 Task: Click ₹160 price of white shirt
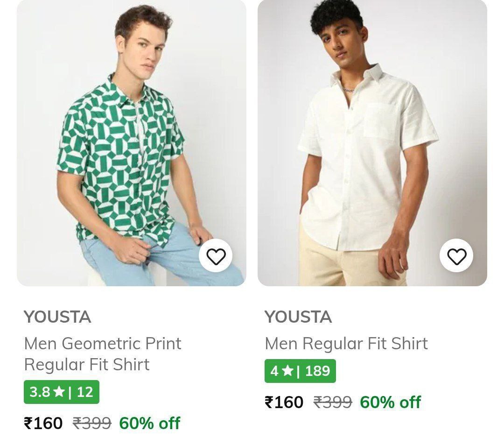click(x=284, y=402)
